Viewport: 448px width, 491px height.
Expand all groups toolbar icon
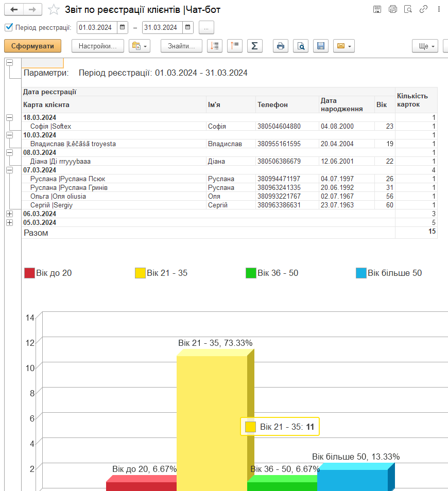click(x=235, y=46)
